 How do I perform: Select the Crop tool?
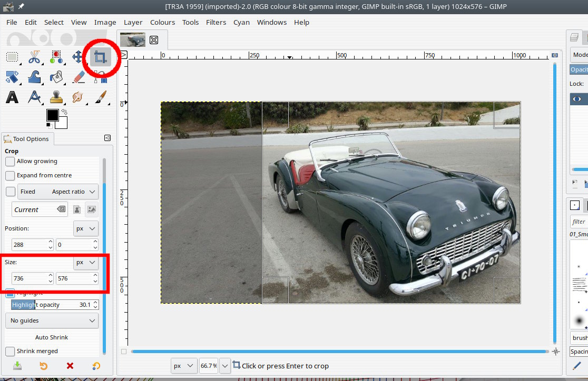[x=100, y=57]
